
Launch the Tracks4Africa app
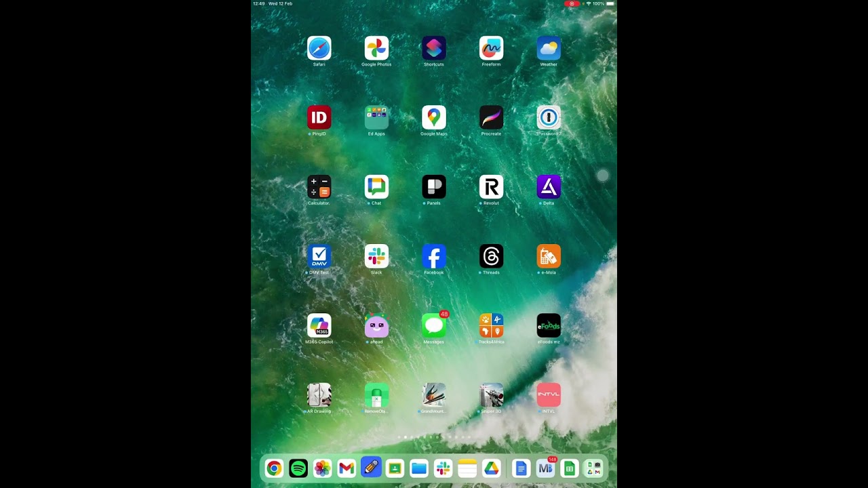491,325
